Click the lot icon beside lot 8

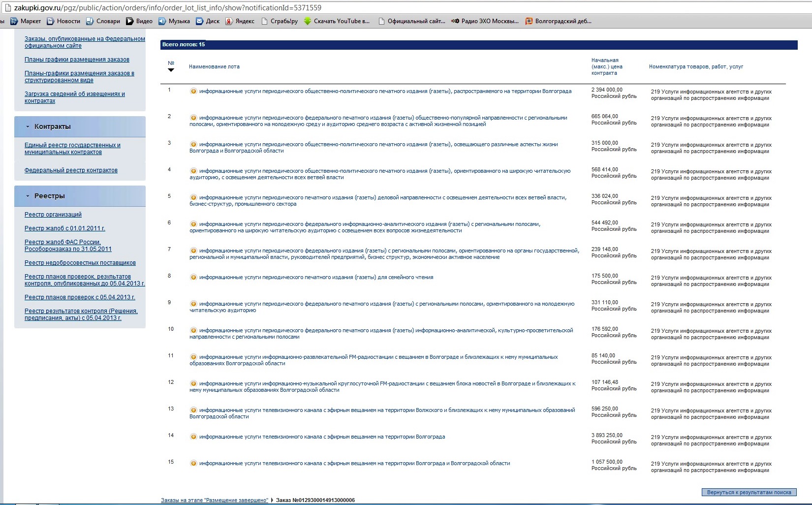193,277
